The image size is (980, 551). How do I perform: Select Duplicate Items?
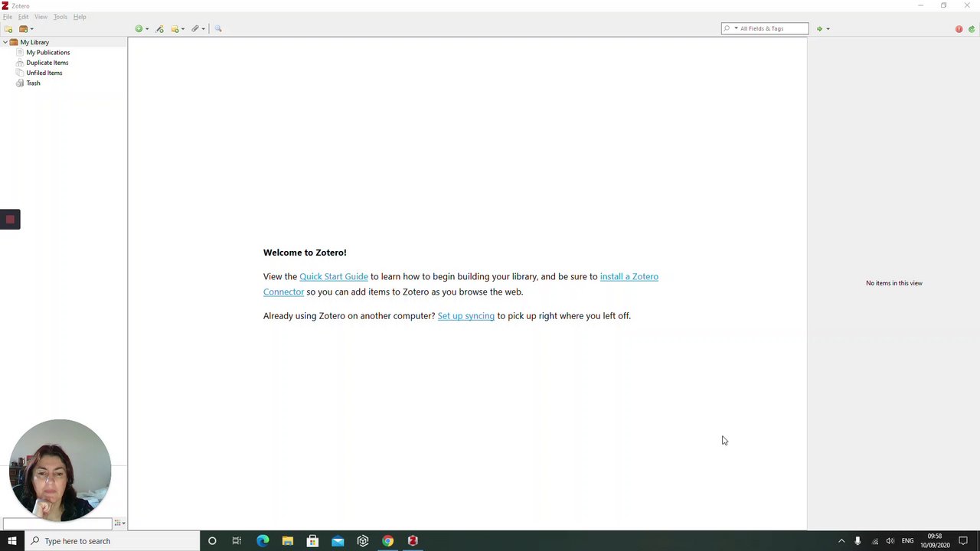[x=47, y=63]
